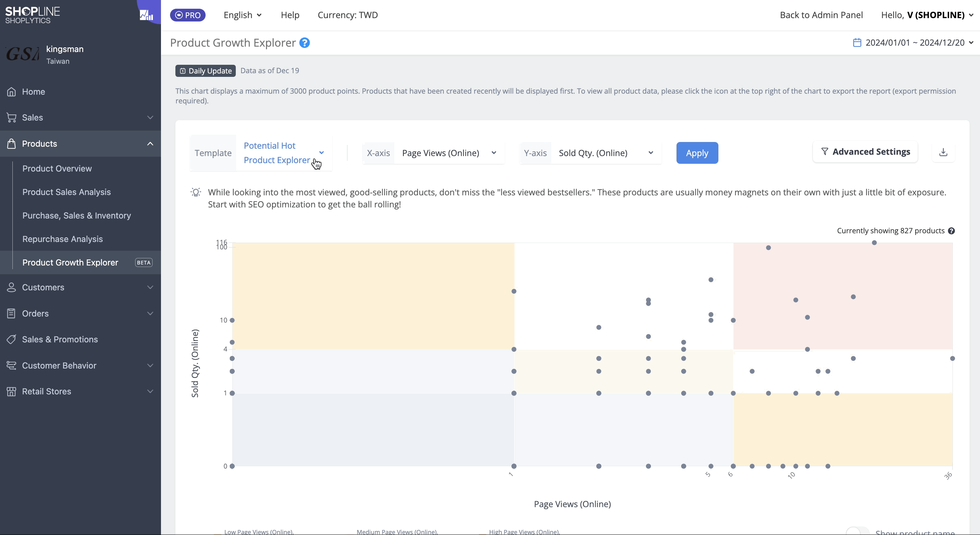980x535 pixels.
Task: Click the Shoplytics chart icon in sidebar header
Action: pyautogui.click(x=147, y=15)
